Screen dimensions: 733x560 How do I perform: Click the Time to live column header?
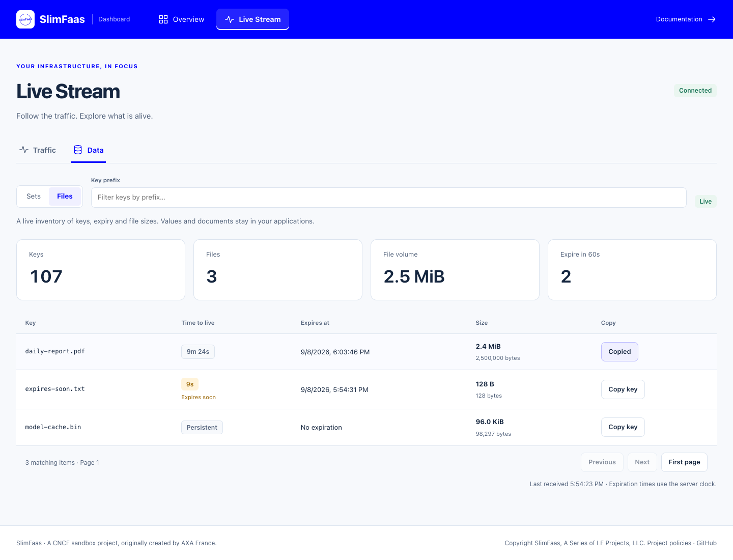[198, 323]
